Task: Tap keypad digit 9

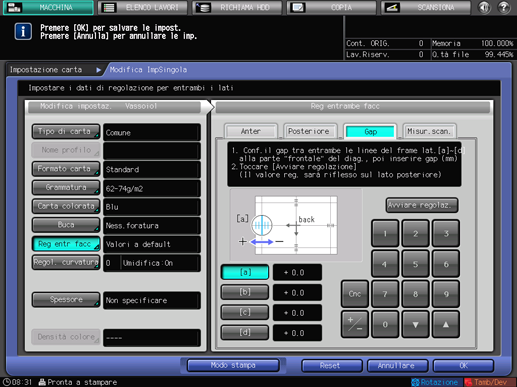Action: tap(446, 294)
